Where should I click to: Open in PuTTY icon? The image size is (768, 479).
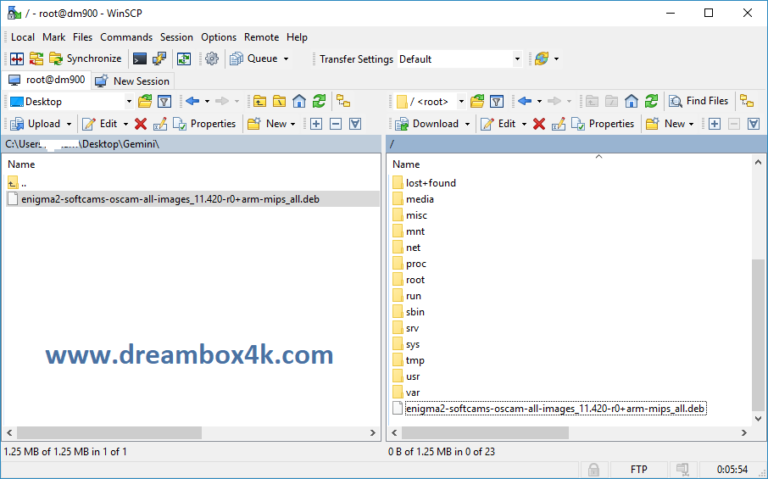coord(159,59)
